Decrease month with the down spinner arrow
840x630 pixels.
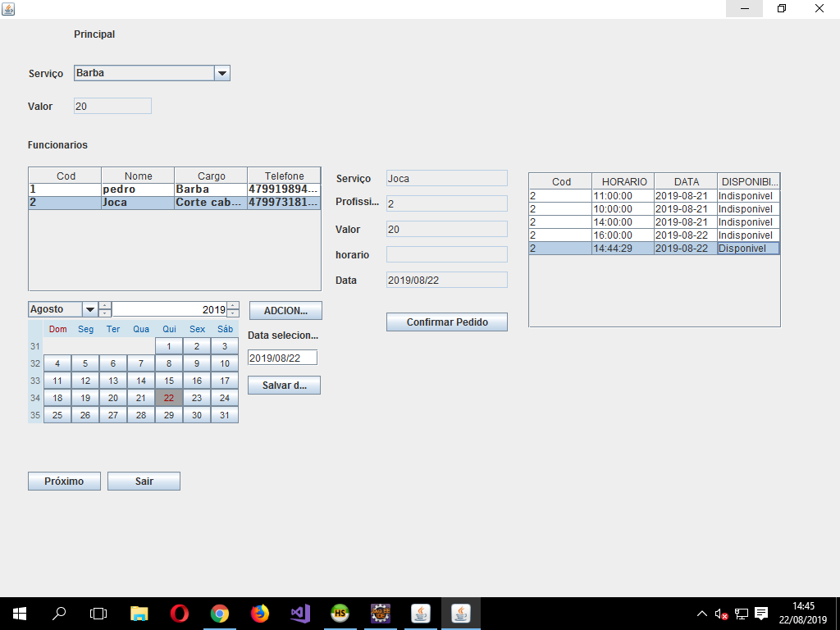pos(105,313)
